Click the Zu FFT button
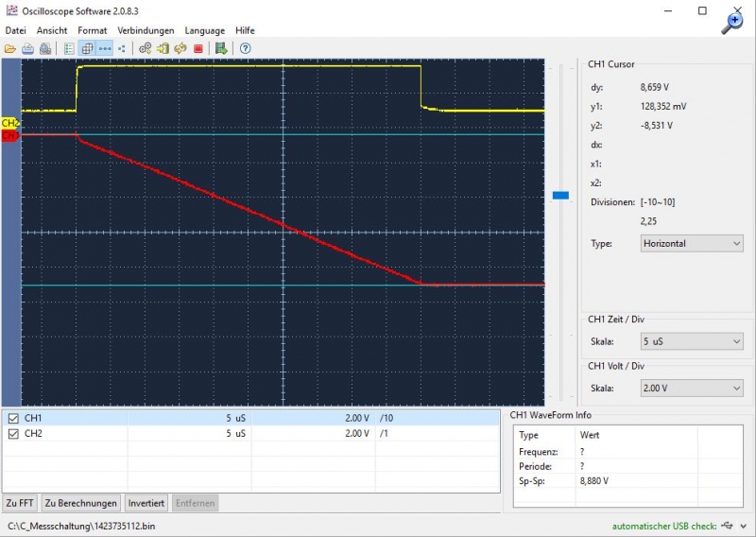 pyautogui.click(x=20, y=503)
